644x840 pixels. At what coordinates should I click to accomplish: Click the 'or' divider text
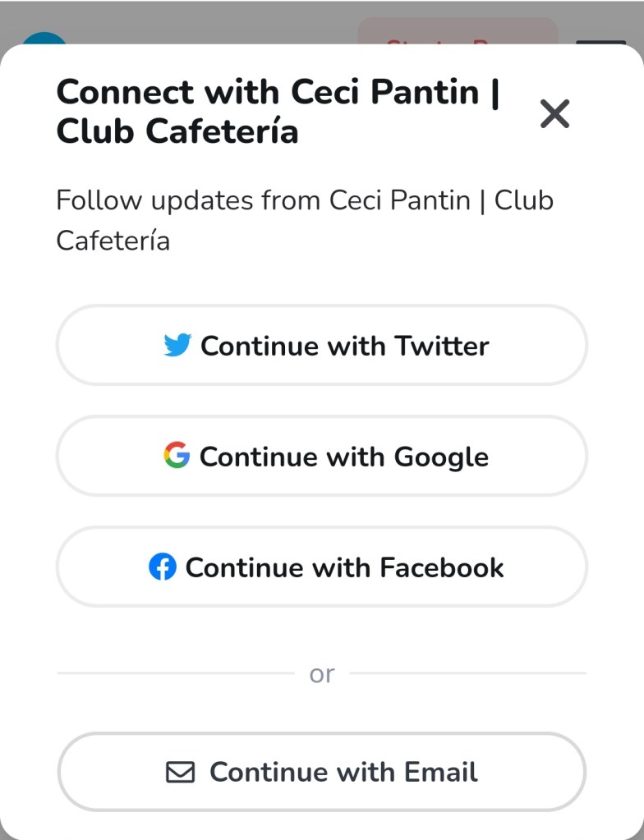point(322,674)
